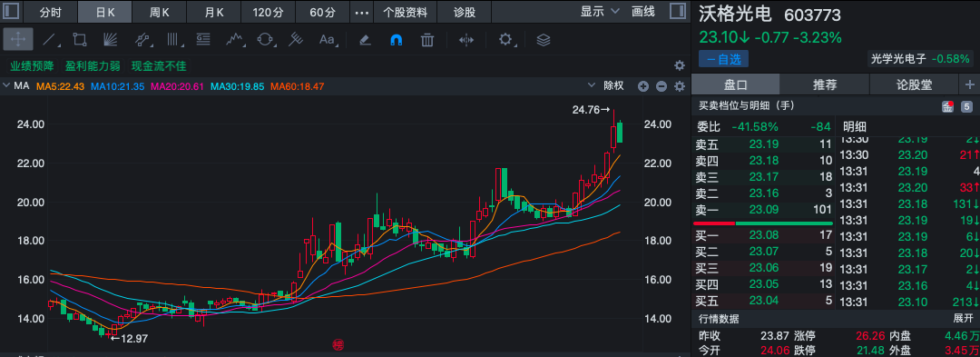Open 诊股 stock diagnosis

click(465, 12)
